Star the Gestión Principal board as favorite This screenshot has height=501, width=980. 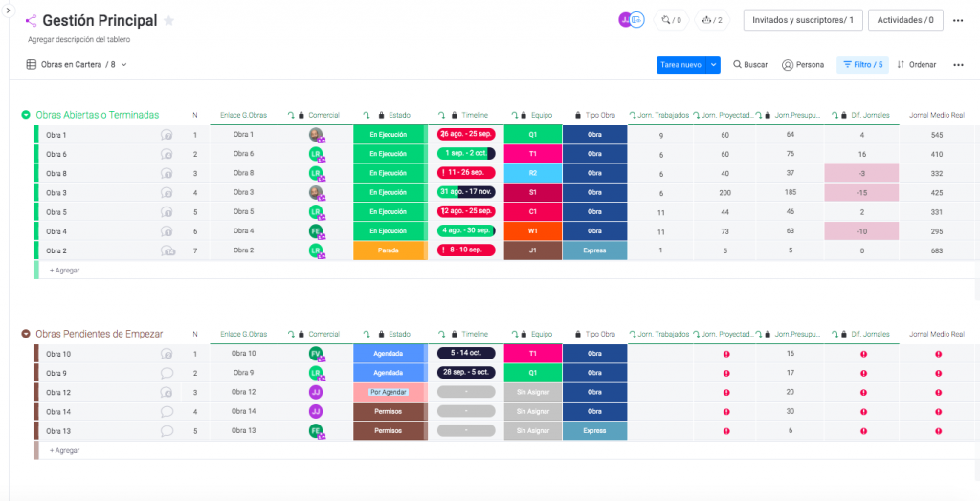pyautogui.click(x=169, y=21)
